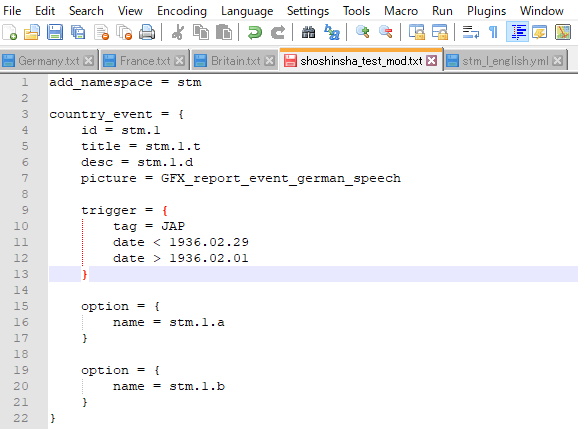Zoom in on the editor text
Image resolution: width=578 pixels, height=429 pixels.
[x=363, y=32]
